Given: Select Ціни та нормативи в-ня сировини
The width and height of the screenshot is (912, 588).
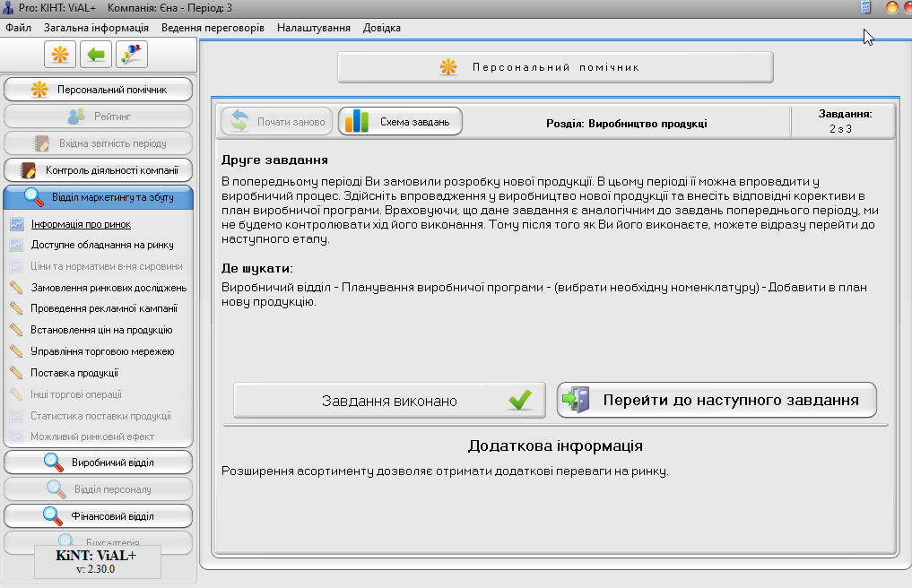Looking at the screenshot, I should tap(107, 266).
